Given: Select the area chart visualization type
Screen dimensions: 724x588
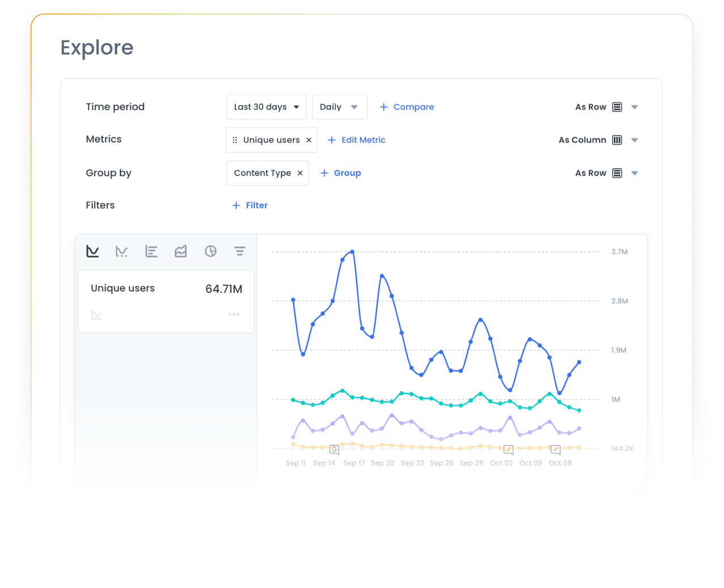Looking at the screenshot, I should pos(181,251).
